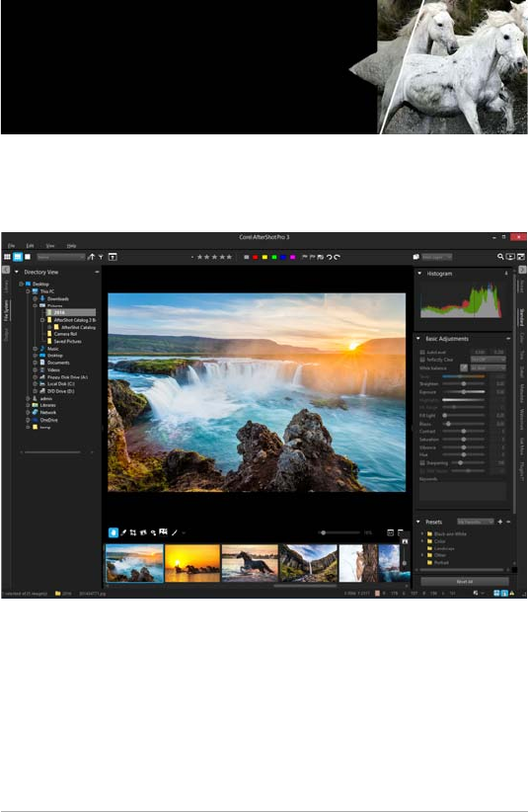
Task: Click the first flag icon in top toolbar
Action: (x=305, y=257)
